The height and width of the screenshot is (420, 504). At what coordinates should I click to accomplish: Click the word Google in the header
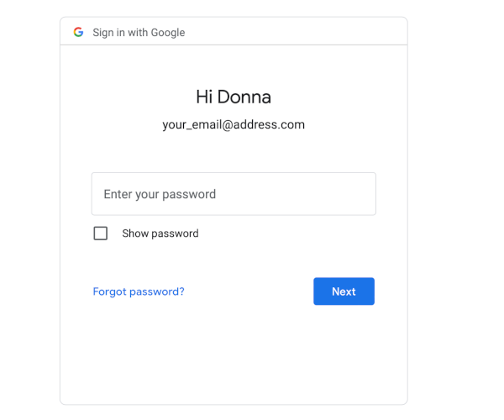coord(168,33)
